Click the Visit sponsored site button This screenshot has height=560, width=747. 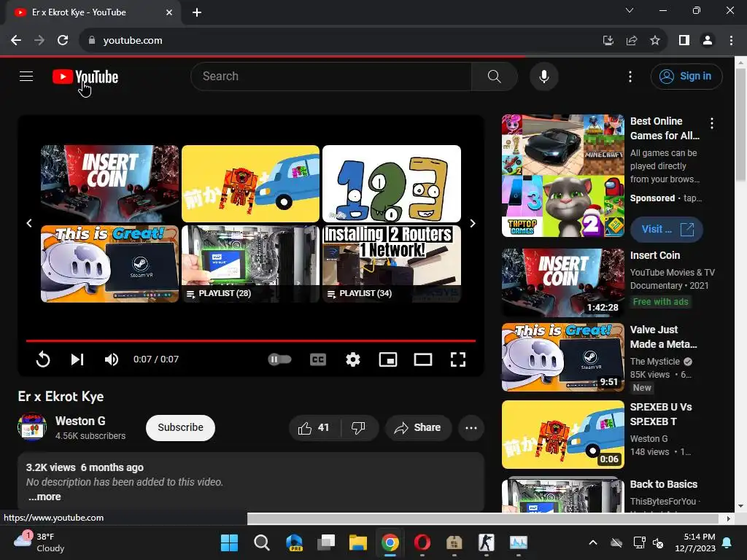667,230
